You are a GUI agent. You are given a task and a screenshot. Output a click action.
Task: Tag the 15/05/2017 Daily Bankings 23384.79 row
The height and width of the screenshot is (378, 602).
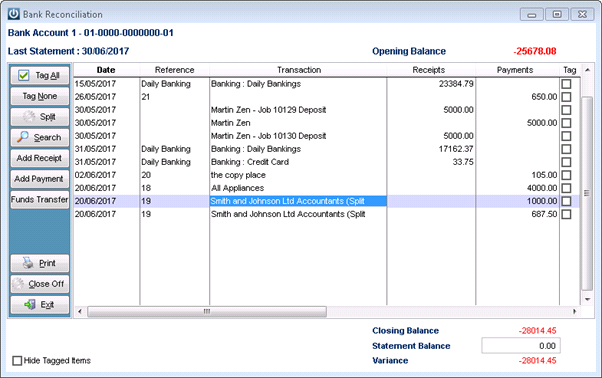coord(566,84)
